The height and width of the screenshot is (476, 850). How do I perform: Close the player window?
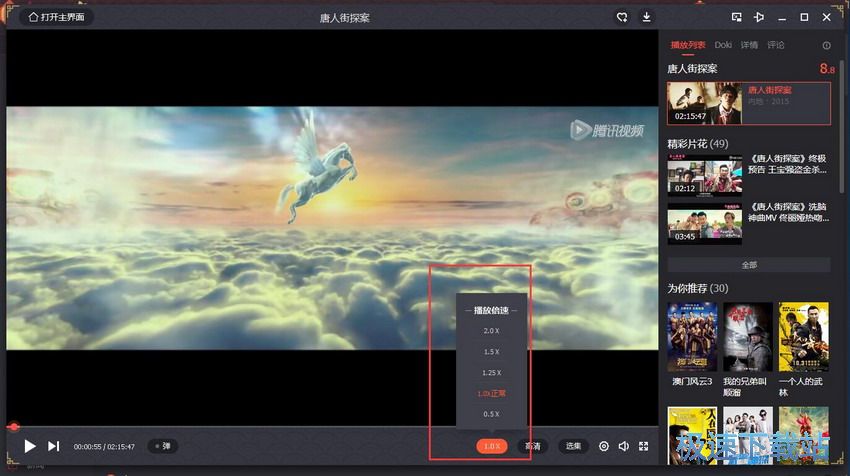(826, 17)
